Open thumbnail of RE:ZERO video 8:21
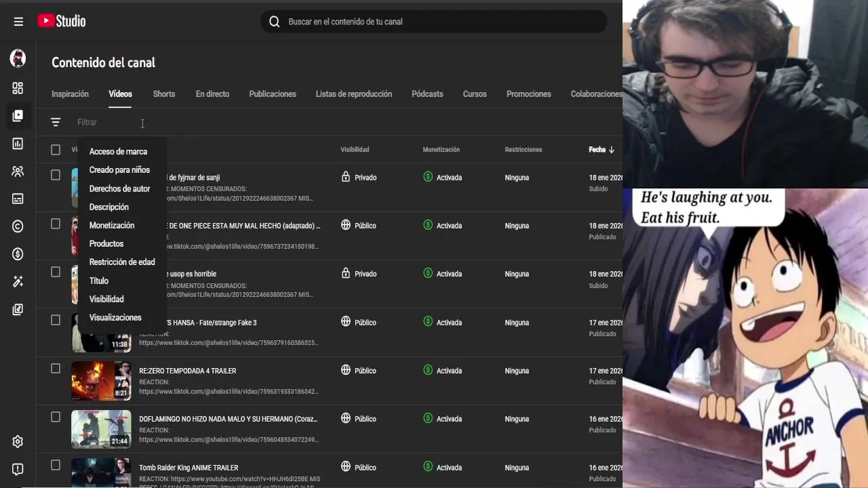The image size is (868, 488). (x=101, y=381)
